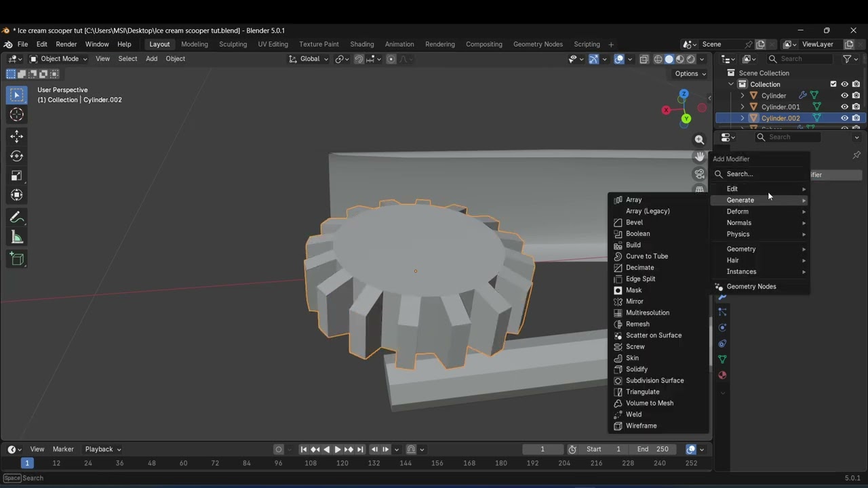
Task: Select the Rotate tool
Action: coord(17,156)
